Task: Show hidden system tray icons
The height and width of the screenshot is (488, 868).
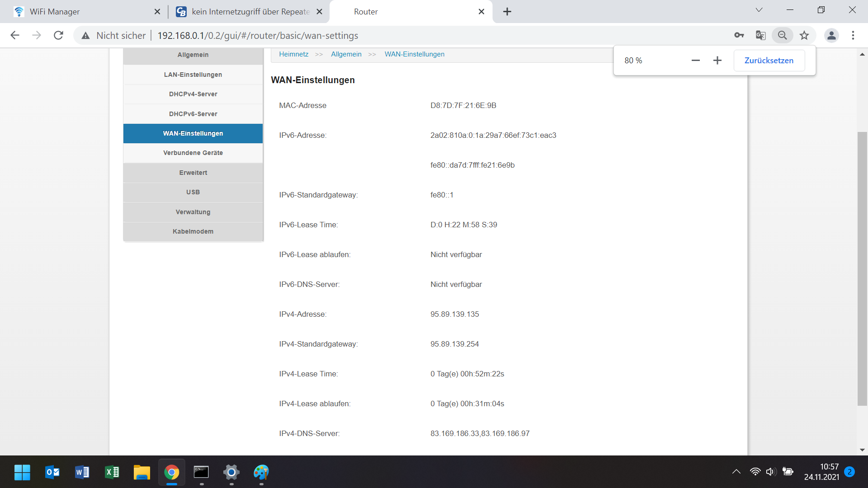Action: 736,472
